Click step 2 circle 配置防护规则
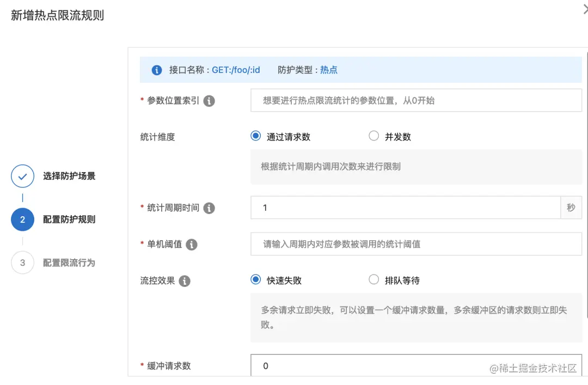 [x=22, y=219]
